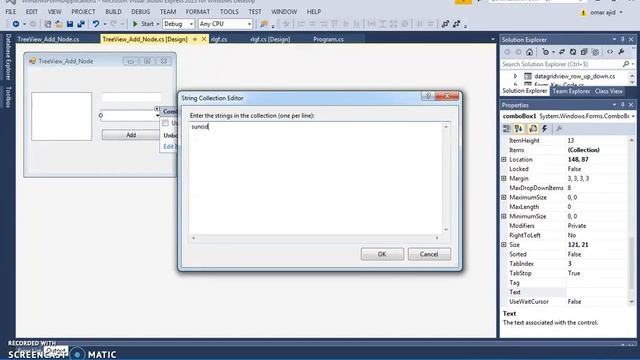Click the Search Solution Explorer field
The image size is (640, 360).
click(562, 64)
